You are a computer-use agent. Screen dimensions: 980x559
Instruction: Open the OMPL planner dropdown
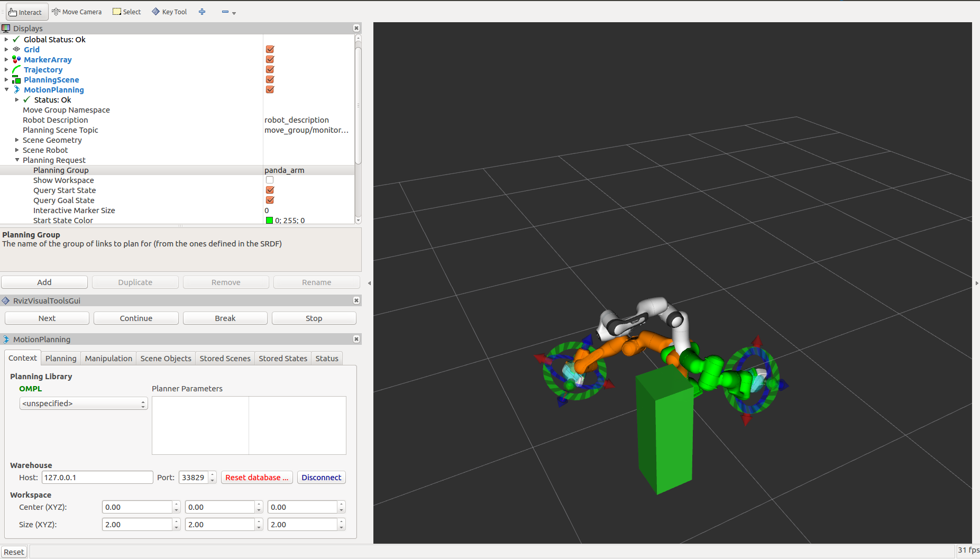84,404
